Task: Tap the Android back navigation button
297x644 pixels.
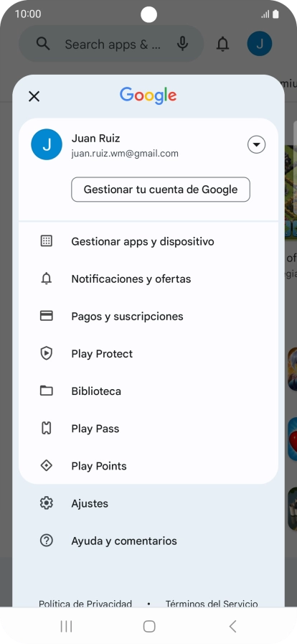Action: [232, 626]
